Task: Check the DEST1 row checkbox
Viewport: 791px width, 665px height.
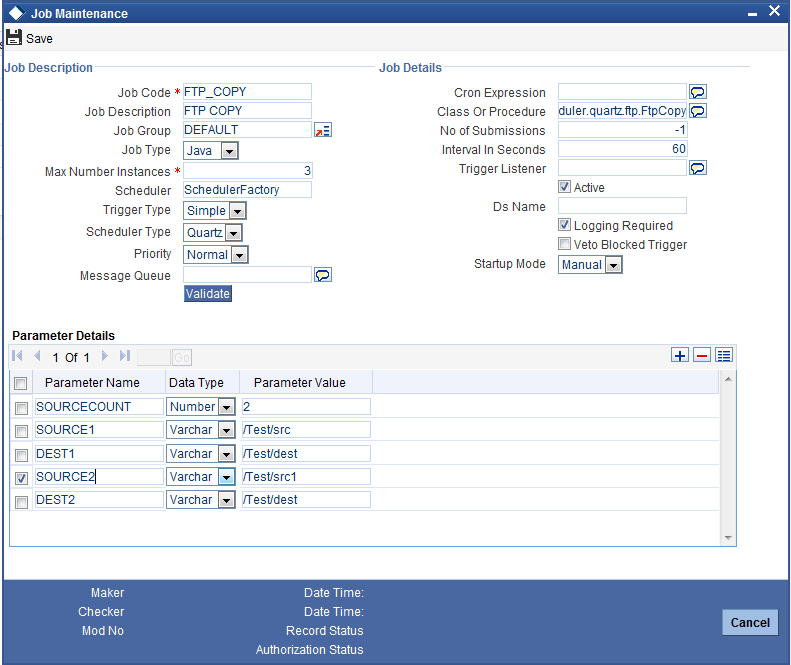Action: [x=21, y=455]
